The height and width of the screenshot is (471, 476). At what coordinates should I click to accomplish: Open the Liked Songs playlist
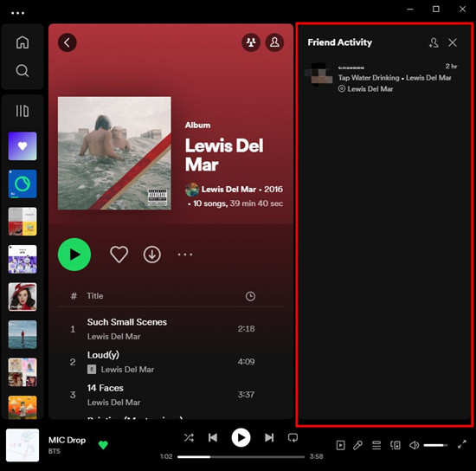point(23,146)
